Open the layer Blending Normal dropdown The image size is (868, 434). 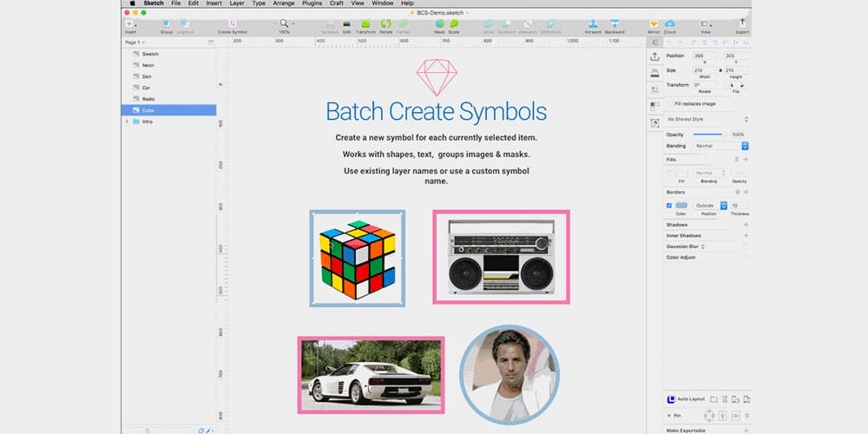point(720,146)
